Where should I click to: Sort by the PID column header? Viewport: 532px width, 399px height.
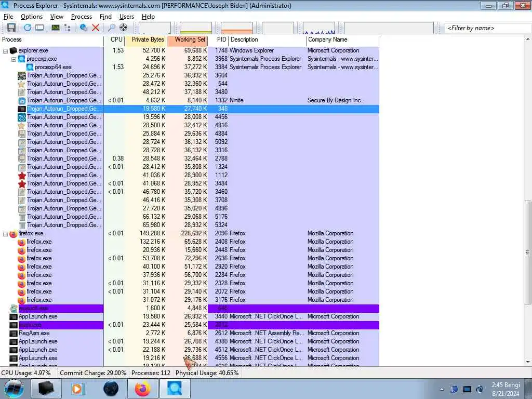(218, 39)
